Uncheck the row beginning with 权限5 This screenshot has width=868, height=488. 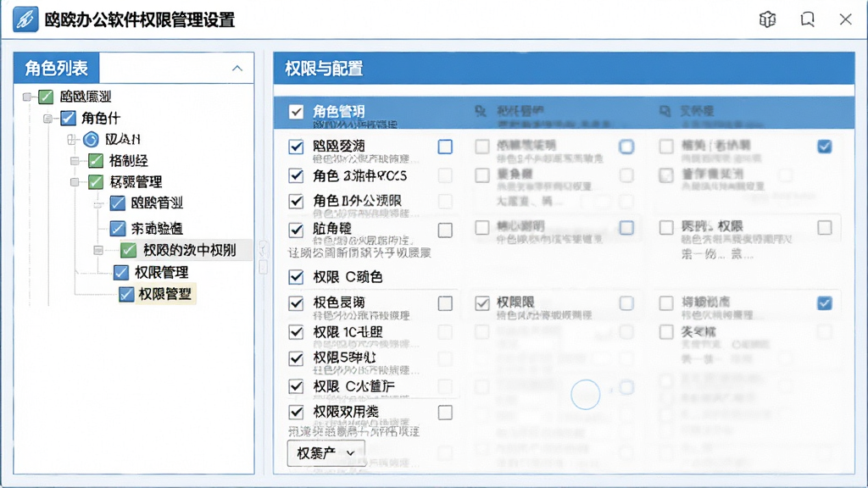point(296,358)
